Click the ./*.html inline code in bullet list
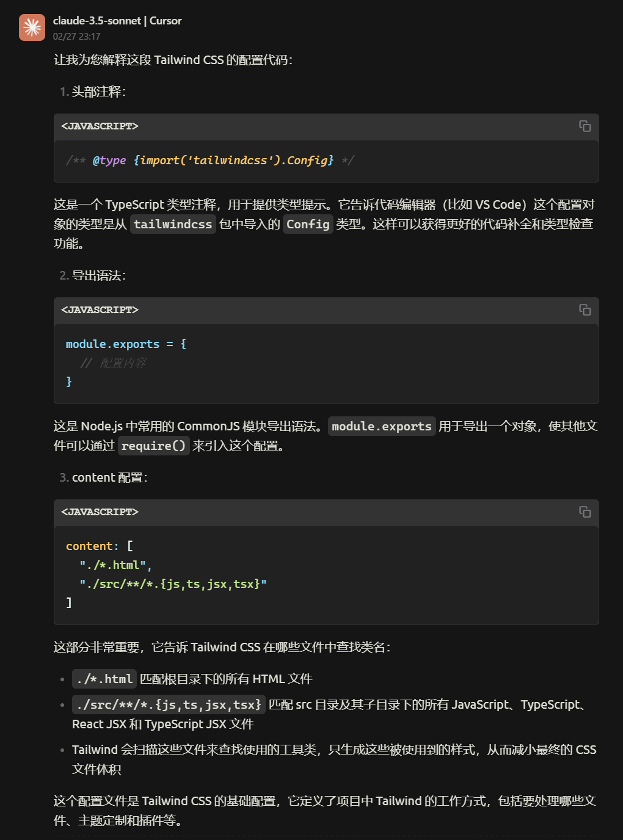Image resolution: width=623 pixels, height=840 pixels. coord(104,679)
